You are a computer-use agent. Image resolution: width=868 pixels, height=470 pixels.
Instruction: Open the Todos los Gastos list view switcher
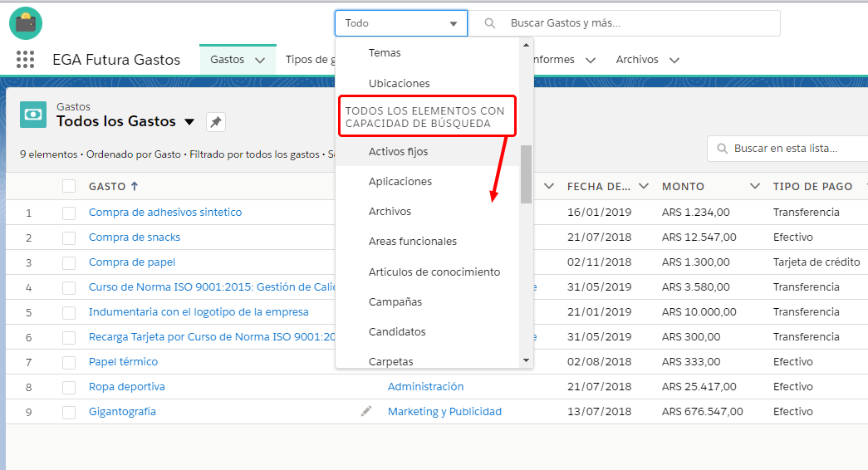pos(189,122)
